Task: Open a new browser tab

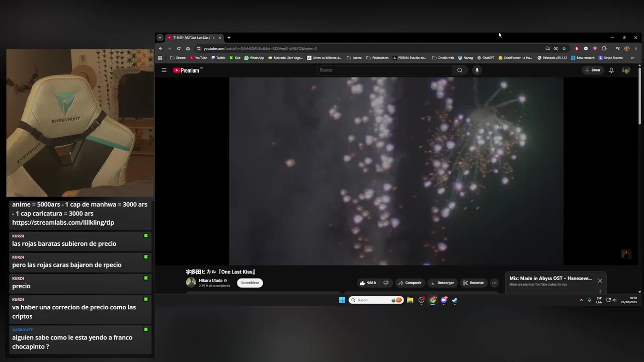Action: pos(229,38)
